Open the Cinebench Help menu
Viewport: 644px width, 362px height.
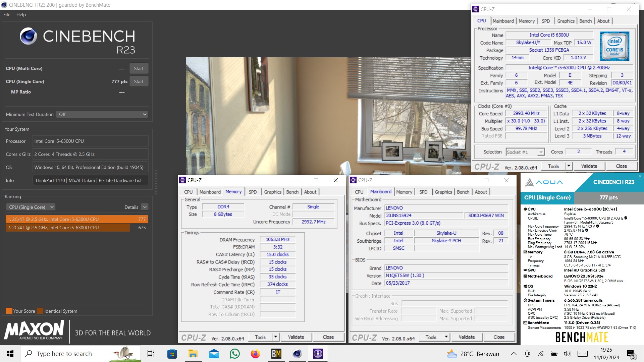[x=21, y=14]
